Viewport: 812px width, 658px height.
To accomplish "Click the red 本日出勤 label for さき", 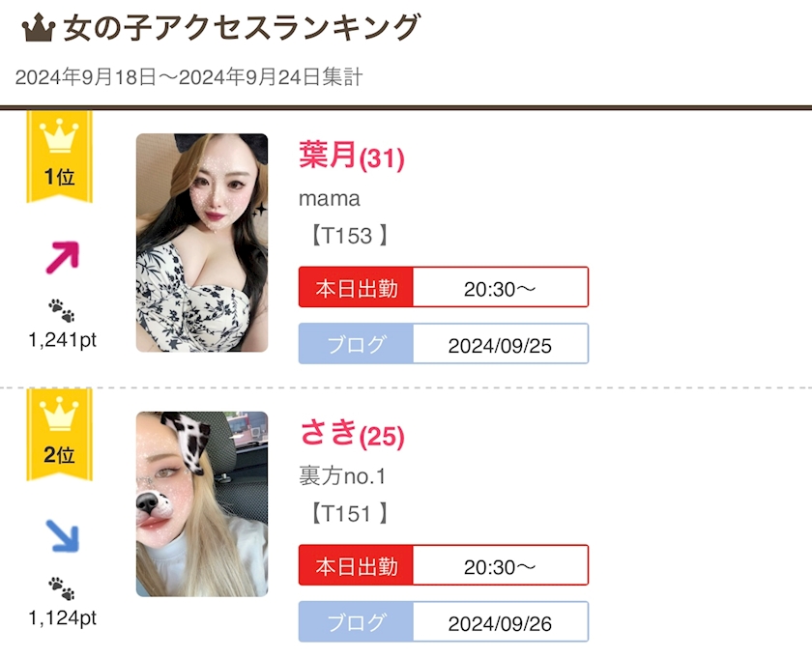I will point(356,565).
